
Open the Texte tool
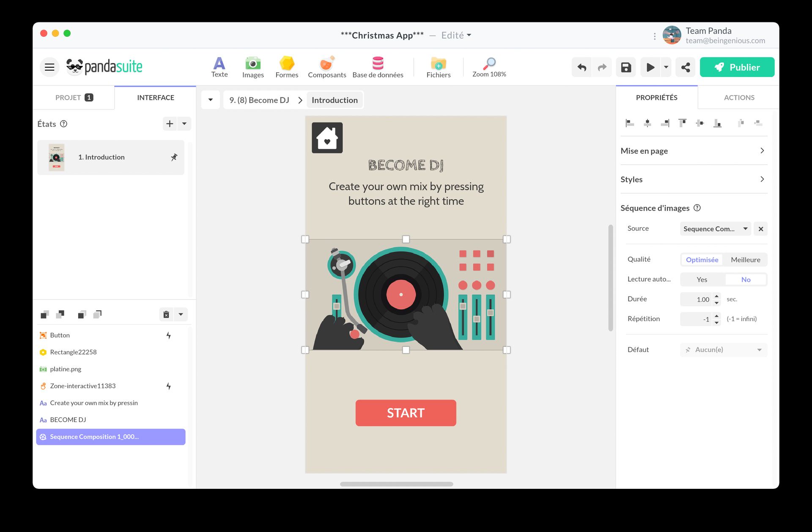coord(219,67)
